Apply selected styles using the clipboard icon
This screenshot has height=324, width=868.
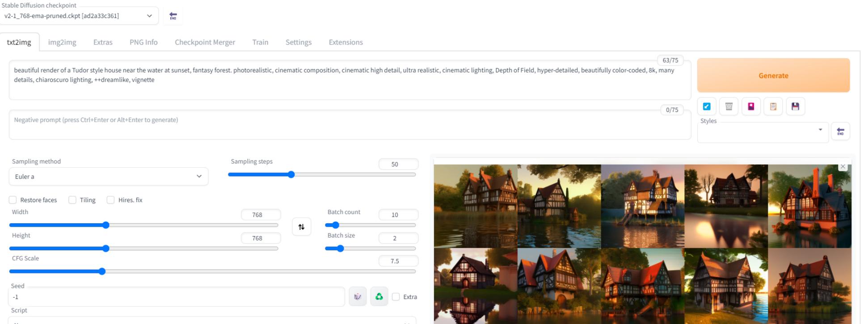[x=773, y=106]
